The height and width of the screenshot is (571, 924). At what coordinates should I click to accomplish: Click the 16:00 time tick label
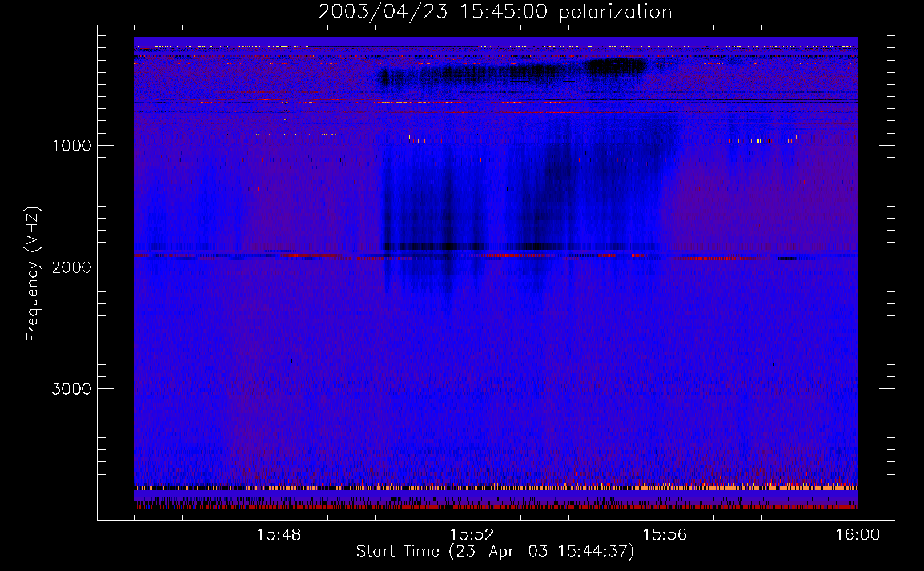click(x=858, y=535)
